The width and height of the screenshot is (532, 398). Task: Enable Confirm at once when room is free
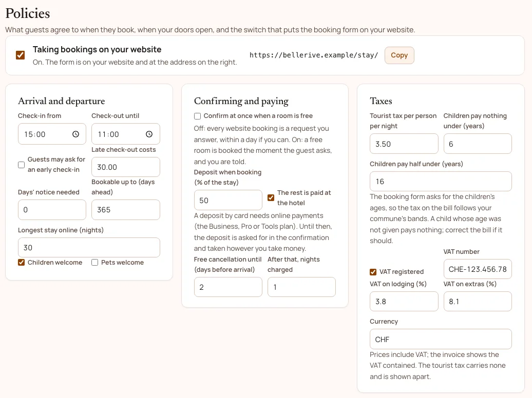click(198, 116)
